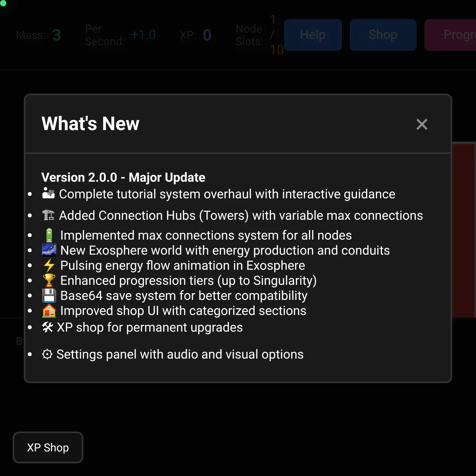This screenshot has height=476, width=476.
Task: Click the trophy progression tiers icon
Action: 49,280
